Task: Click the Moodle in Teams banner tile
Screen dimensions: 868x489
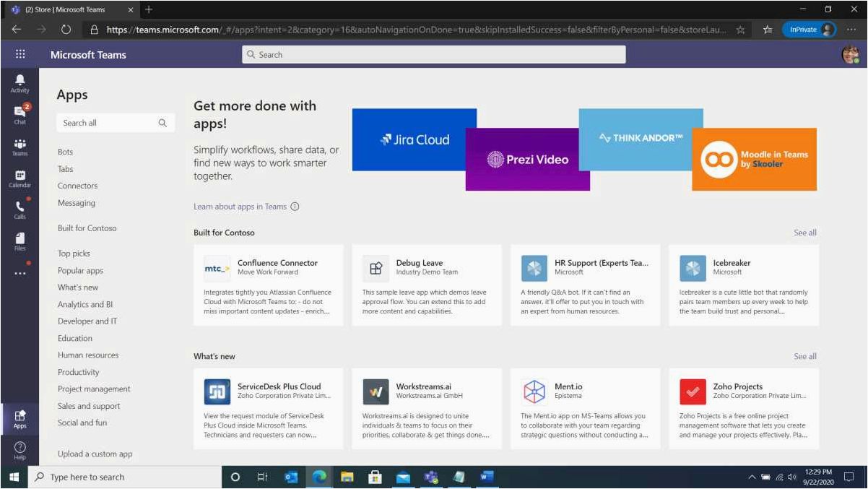Action: tap(755, 160)
